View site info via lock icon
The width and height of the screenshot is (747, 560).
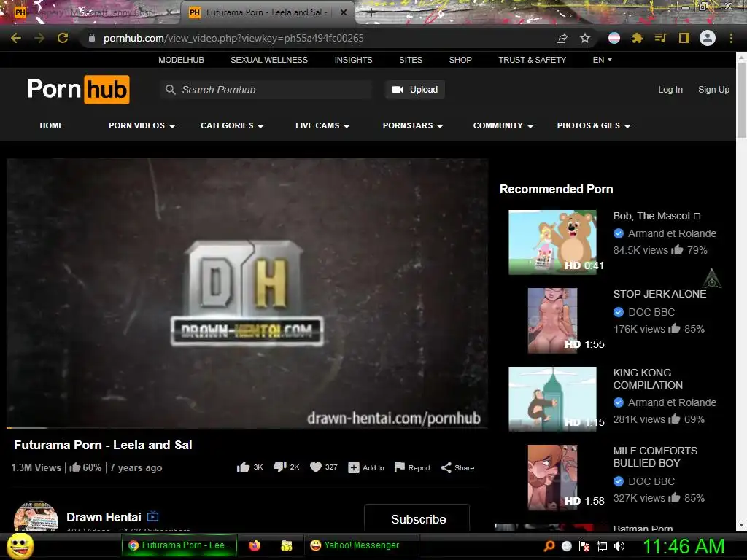(92, 38)
